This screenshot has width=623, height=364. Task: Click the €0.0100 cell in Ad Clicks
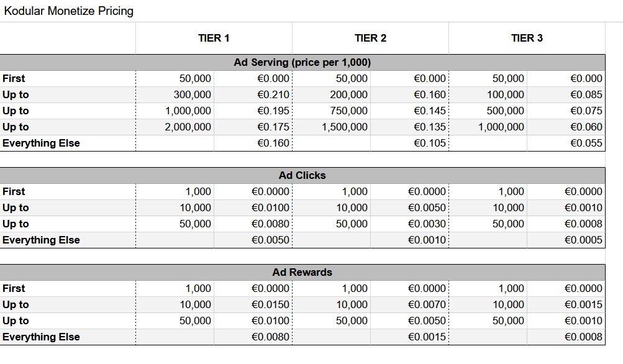270,207
